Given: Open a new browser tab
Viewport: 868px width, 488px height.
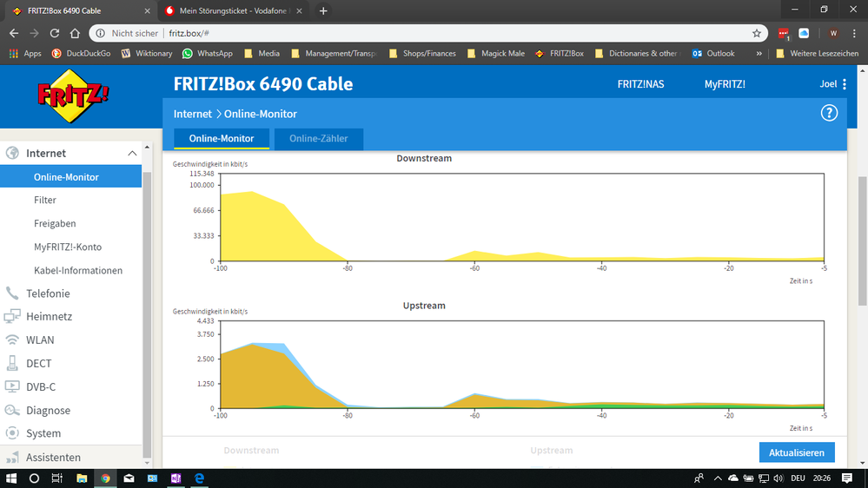Looking at the screenshot, I should point(323,11).
